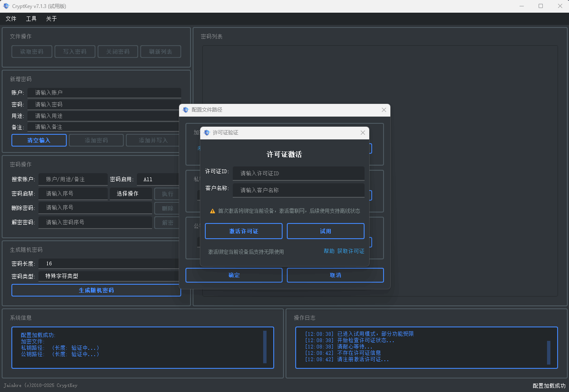Click 确定 in the 配置文件路径 dialog
The height and width of the screenshot is (392, 569).
tap(234, 275)
